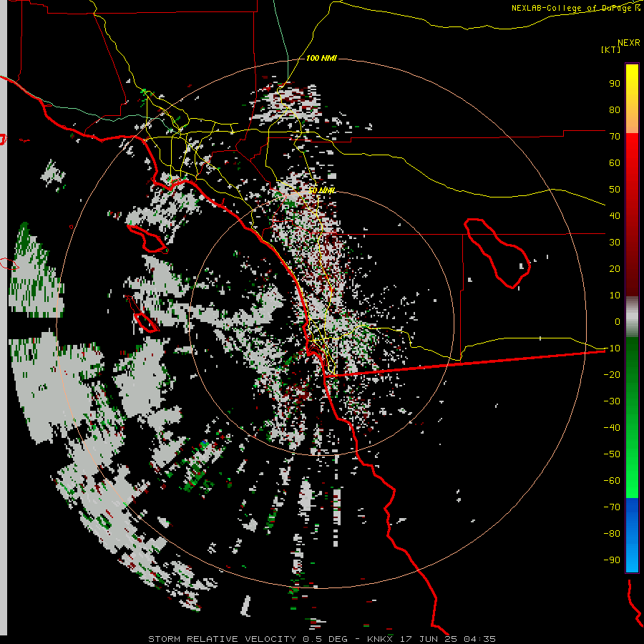Click the NEXLAB-College of DuPage credit text
The width and height of the screenshot is (644, 644).
click(572, 8)
